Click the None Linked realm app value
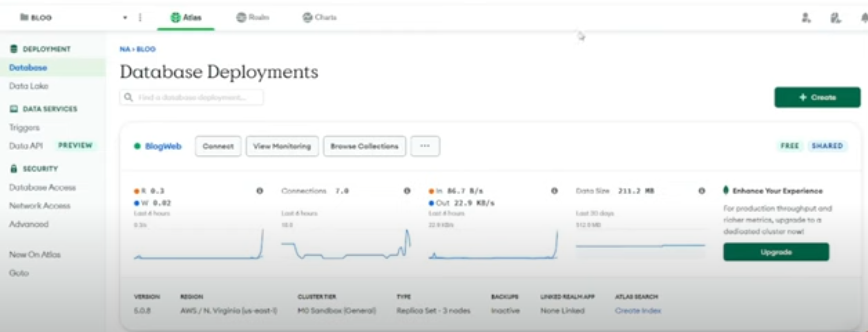Viewport: 868px width, 332px height. click(x=562, y=311)
